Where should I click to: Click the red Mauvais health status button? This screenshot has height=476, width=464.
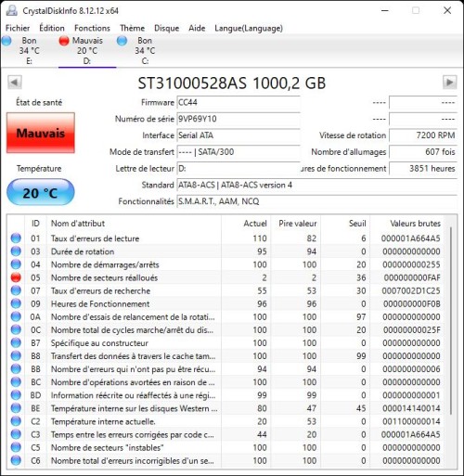pos(41,133)
